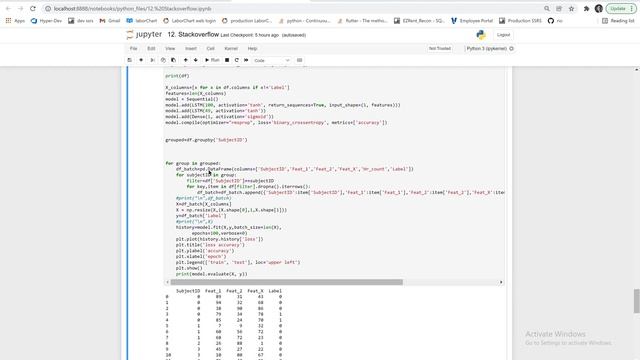Viewport: 640px width, 360px height.
Task: Click the Not Trusted button
Action: (x=440, y=49)
